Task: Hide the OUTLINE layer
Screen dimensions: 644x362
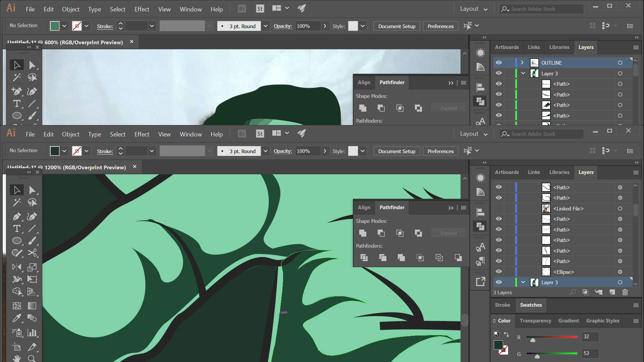Action: click(499, 63)
